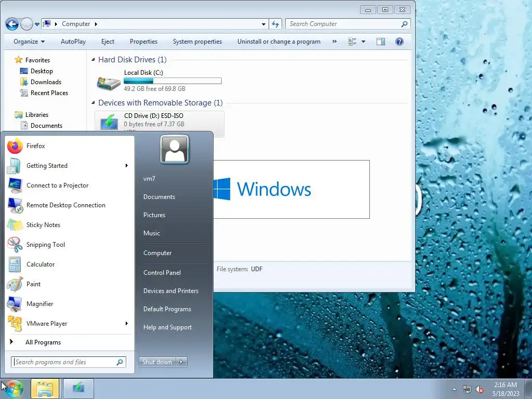
Task: Show hidden tray icons arrow
Action: coord(454,389)
